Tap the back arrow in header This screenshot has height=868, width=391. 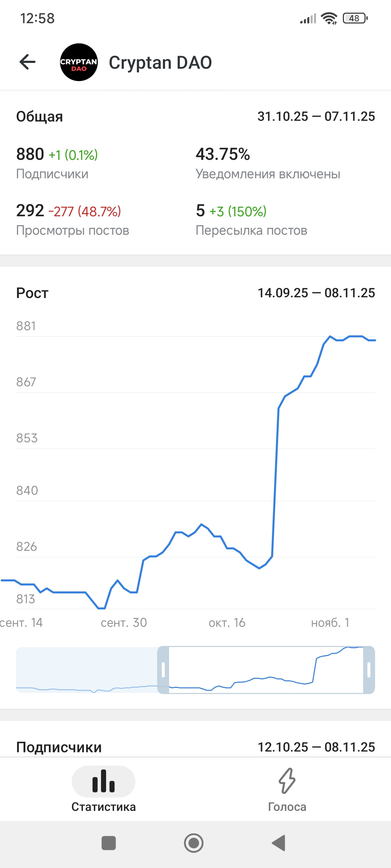(x=28, y=62)
